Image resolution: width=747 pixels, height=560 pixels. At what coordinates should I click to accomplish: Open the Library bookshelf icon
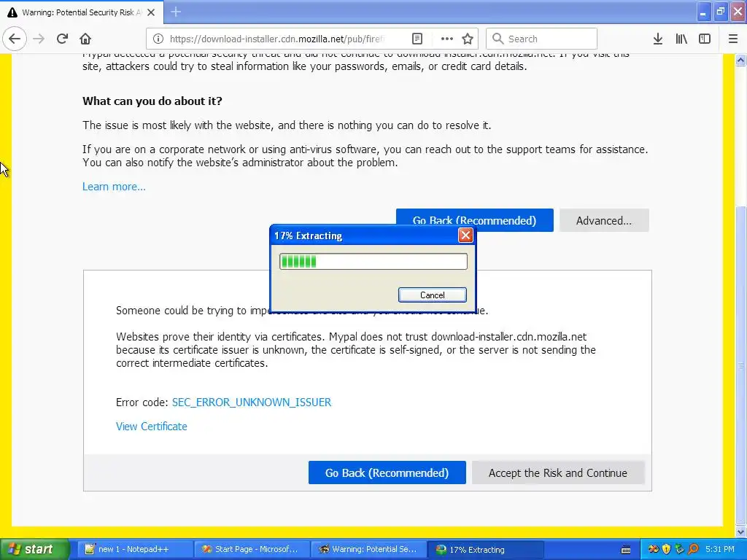[681, 39]
